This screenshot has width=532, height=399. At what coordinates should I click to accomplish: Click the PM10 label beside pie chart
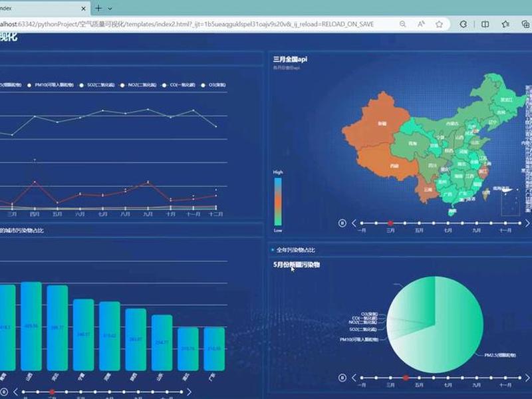click(359, 339)
